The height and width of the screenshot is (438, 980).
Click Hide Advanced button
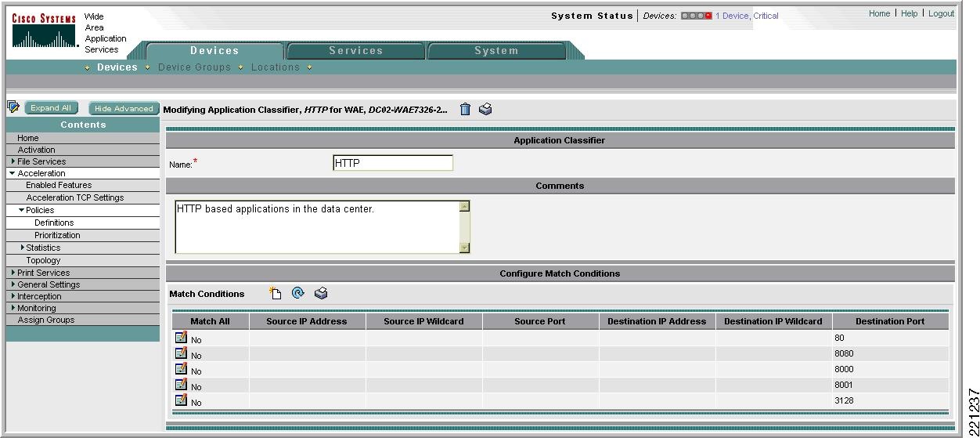click(x=124, y=109)
